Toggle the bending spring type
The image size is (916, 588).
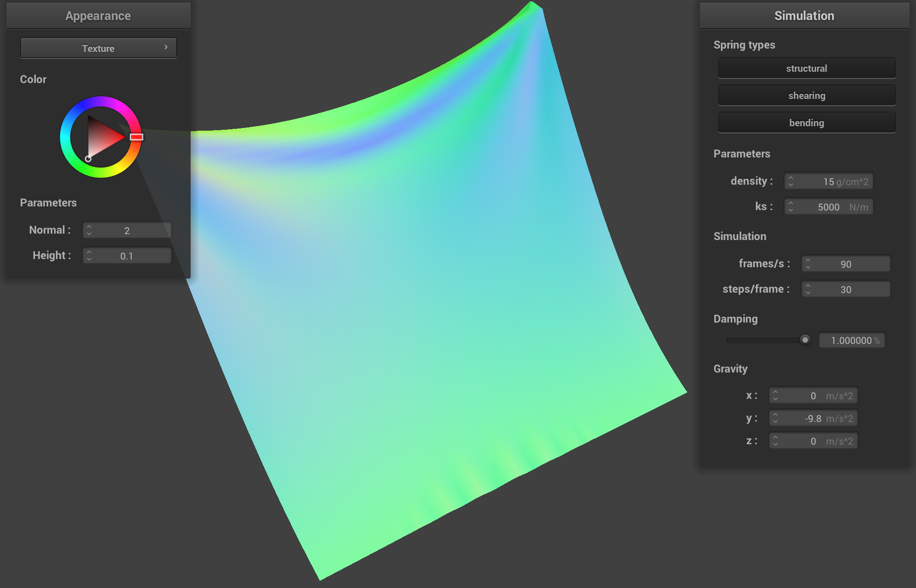pos(807,122)
